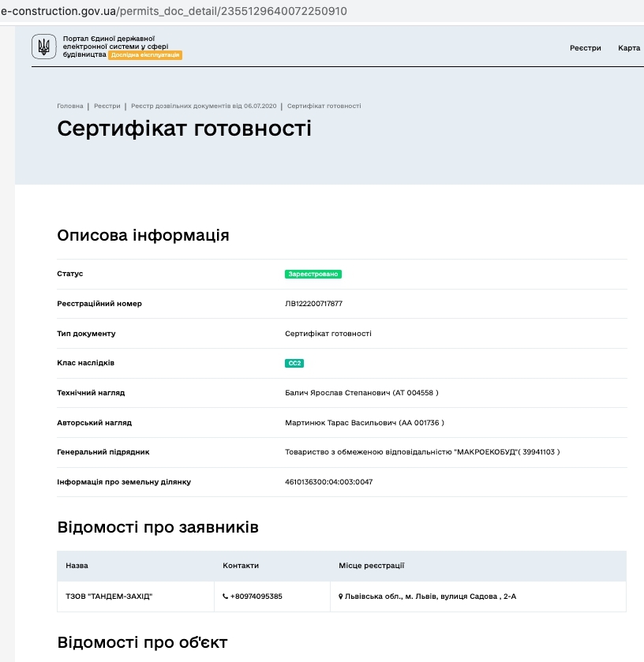Select land parcel number 4610136300:04:003:0047
Image resolution: width=644 pixels, height=662 pixels.
[328, 482]
